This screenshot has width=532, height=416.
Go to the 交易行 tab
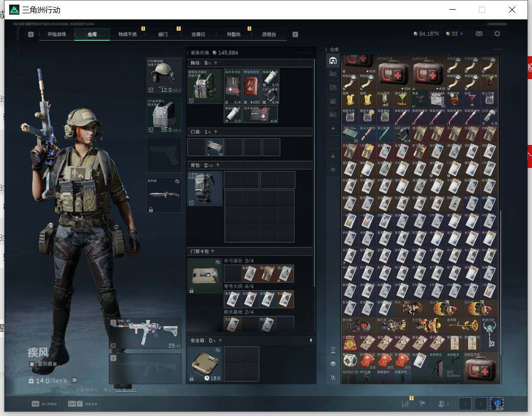(x=198, y=34)
